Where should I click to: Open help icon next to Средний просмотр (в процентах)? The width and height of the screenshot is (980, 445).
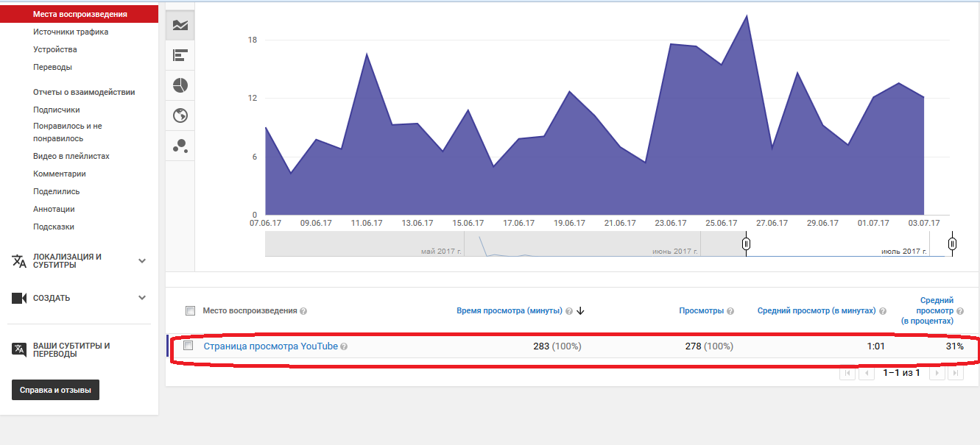click(960, 311)
